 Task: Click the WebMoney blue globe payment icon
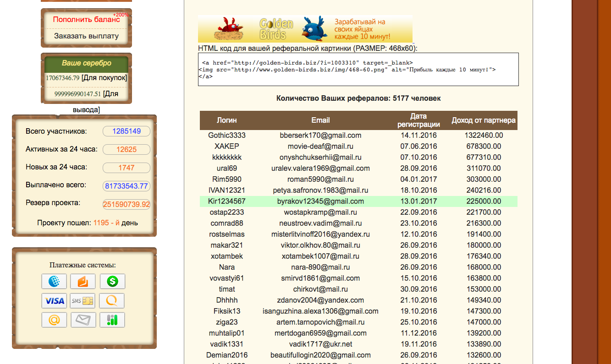click(54, 281)
